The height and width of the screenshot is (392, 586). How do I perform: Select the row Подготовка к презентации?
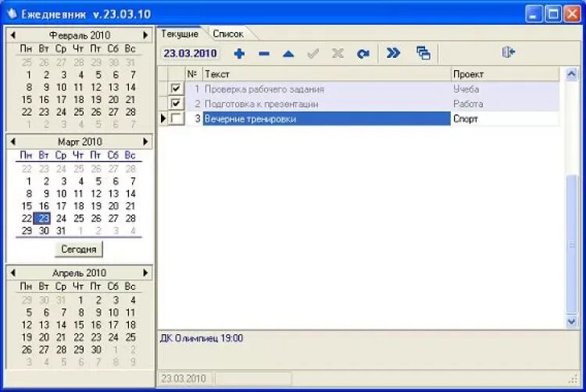click(x=359, y=104)
